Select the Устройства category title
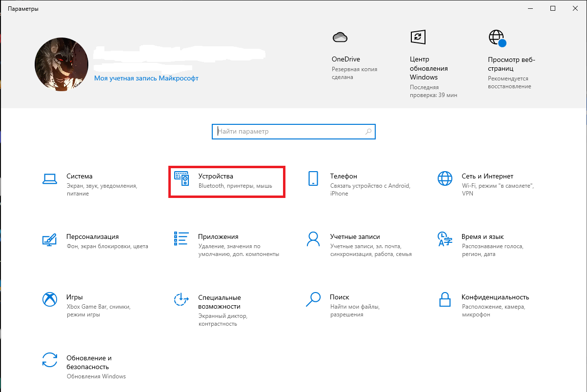Screen dimensions: 587x392 pyautogui.click(x=216, y=176)
